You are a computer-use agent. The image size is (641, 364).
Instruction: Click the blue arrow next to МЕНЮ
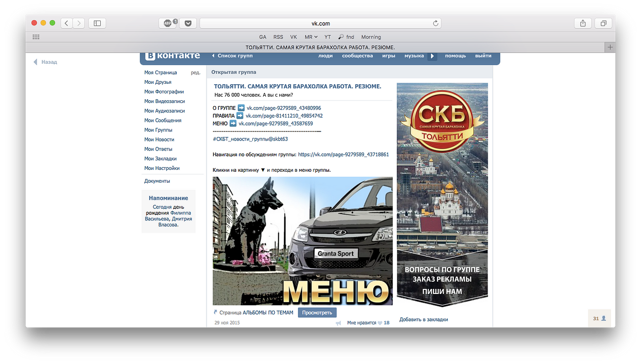pos(233,124)
